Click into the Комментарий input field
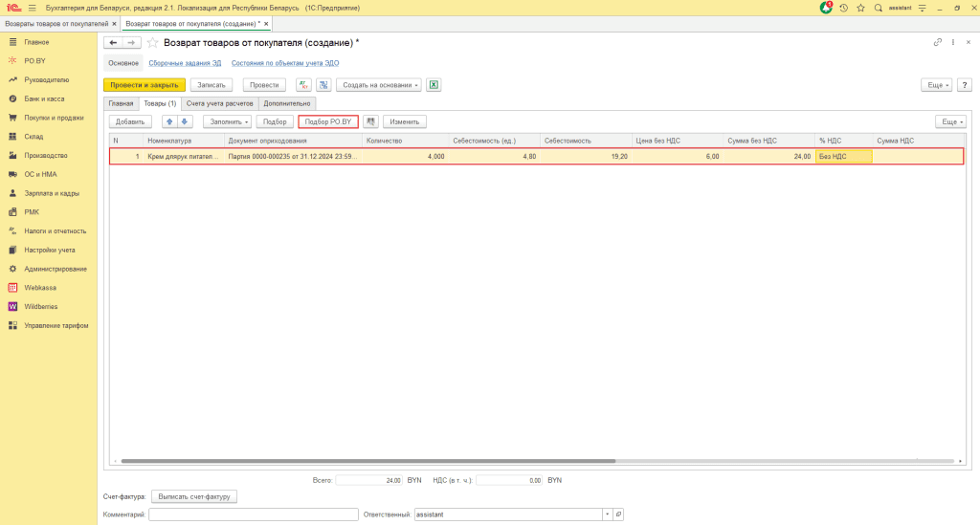Image resolution: width=980 pixels, height=525 pixels. coord(253,514)
